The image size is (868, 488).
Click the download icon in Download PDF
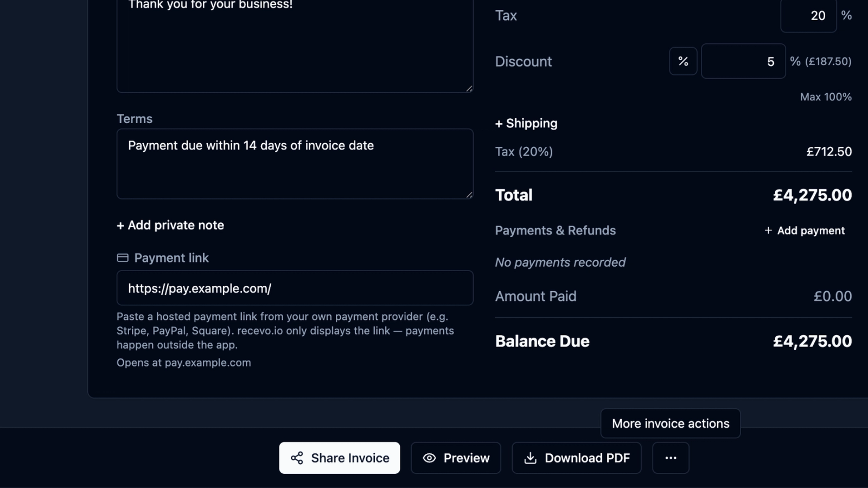pos(530,458)
